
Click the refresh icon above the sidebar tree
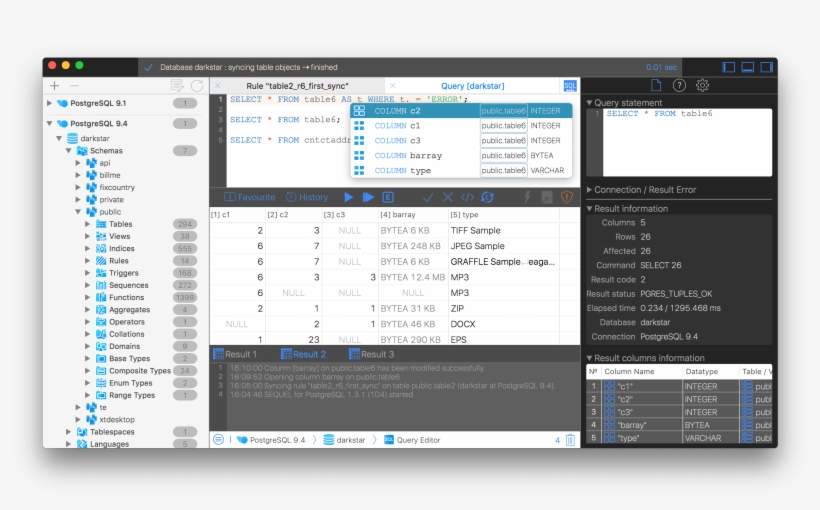[x=197, y=86]
